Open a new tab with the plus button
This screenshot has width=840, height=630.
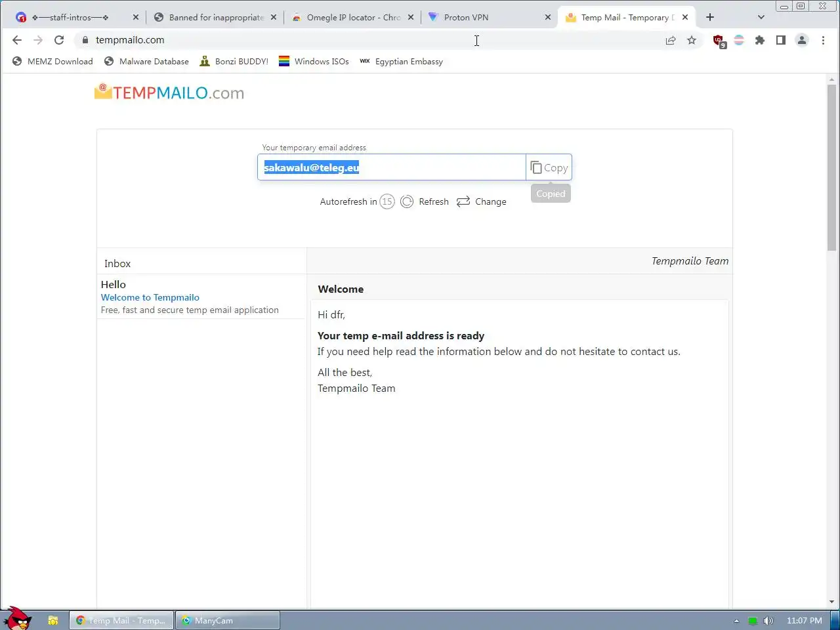click(x=710, y=17)
